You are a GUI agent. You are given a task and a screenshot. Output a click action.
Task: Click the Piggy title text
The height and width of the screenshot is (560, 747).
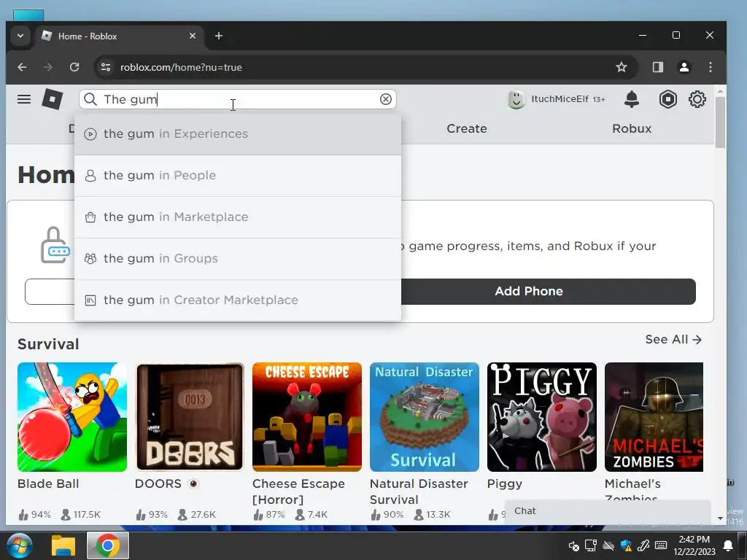[x=505, y=484]
